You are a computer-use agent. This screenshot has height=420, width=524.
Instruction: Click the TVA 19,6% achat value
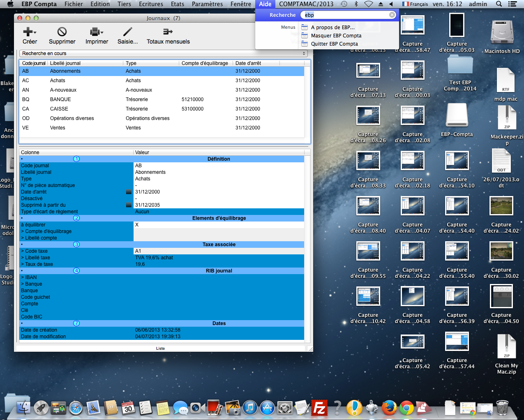tap(154, 258)
